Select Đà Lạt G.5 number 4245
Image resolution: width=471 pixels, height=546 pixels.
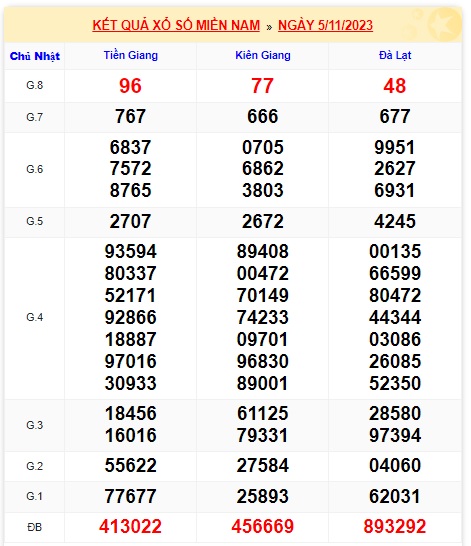point(394,221)
